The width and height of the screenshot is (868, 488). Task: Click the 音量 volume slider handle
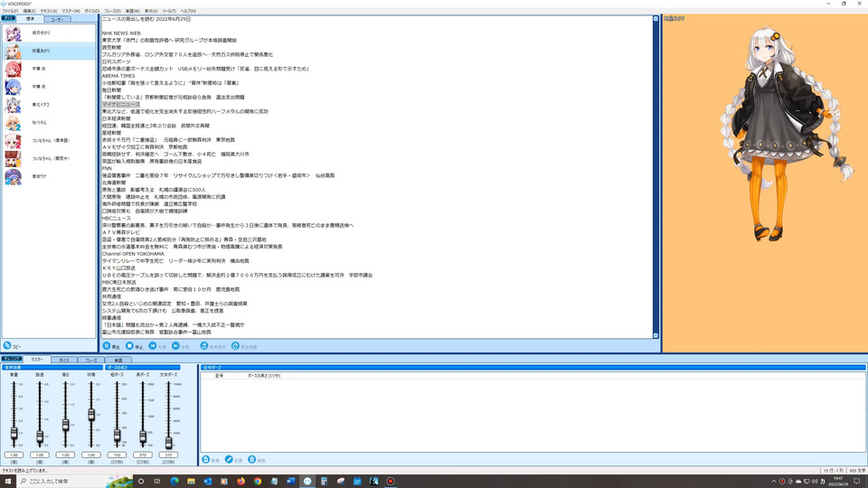tap(14, 434)
